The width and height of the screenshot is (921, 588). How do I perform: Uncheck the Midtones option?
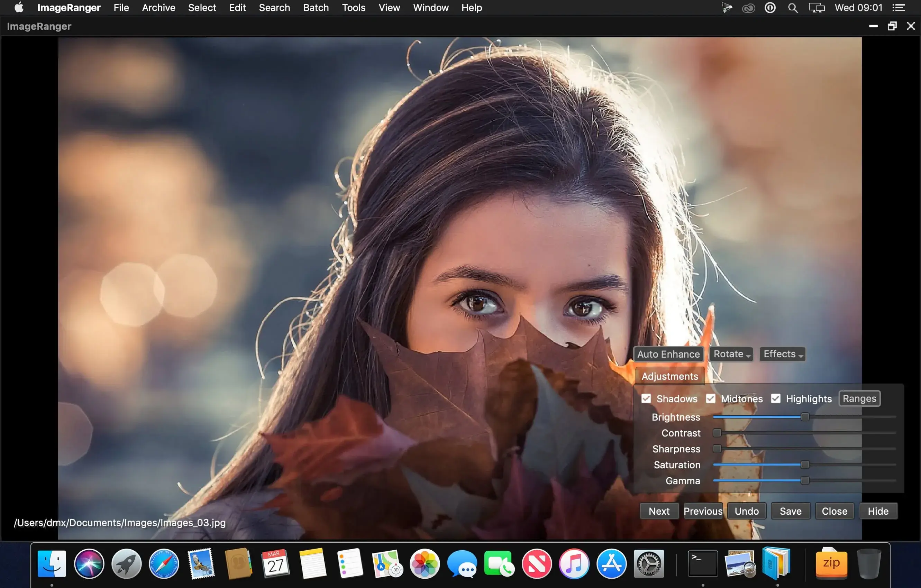(x=711, y=398)
